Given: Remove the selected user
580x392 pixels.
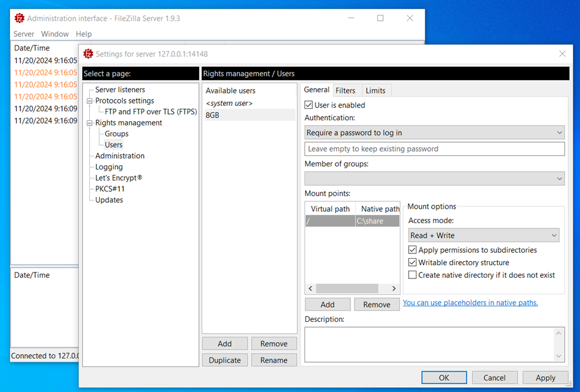Looking at the screenshot, I should [x=274, y=344].
